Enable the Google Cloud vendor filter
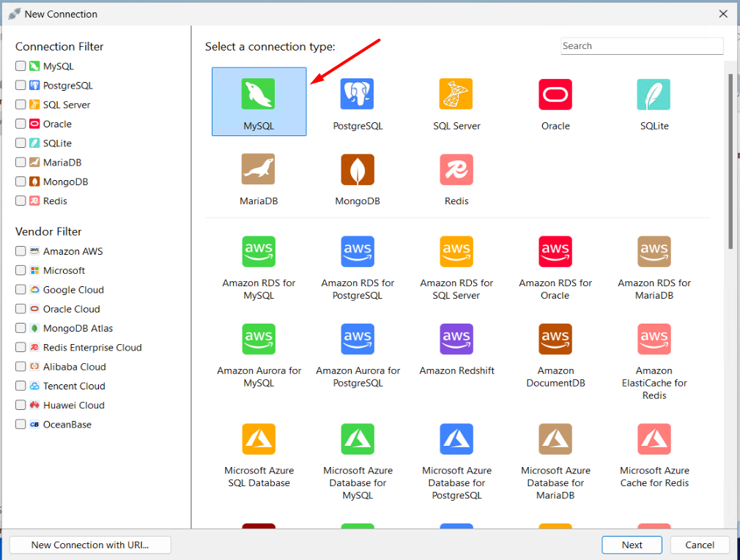The width and height of the screenshot is (740, 560). click(21, 289)
